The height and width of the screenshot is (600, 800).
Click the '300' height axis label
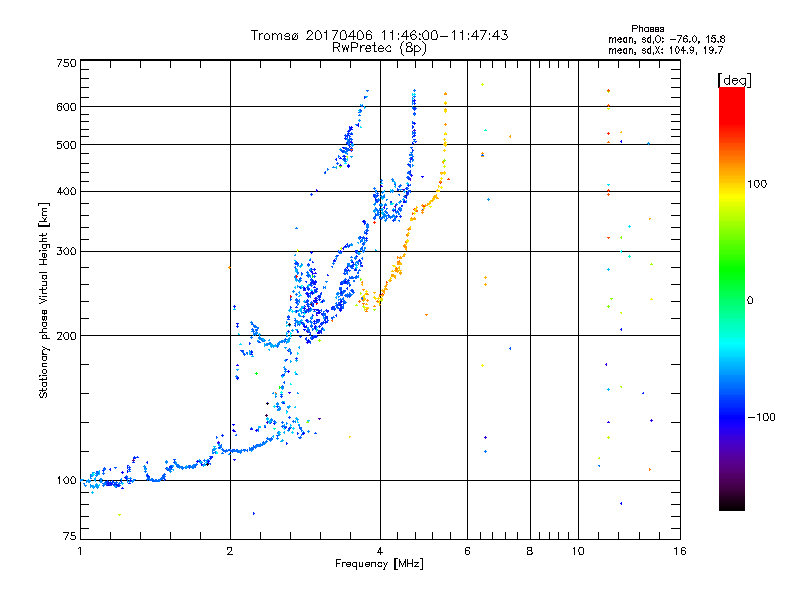click(66, 252)
